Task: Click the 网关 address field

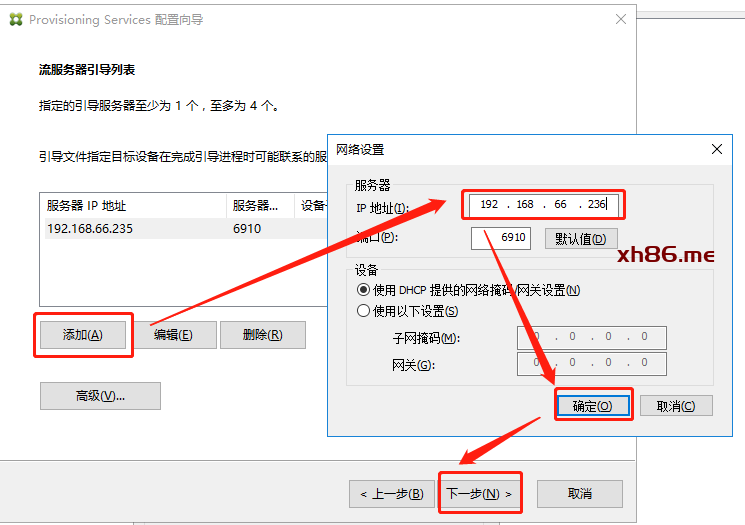Action: tap(590, 363)
